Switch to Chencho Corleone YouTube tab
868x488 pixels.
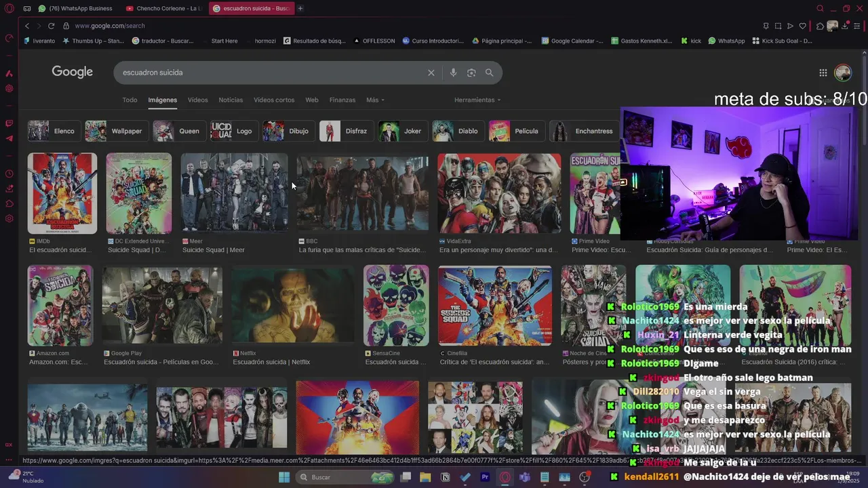(x=164, y=8)
